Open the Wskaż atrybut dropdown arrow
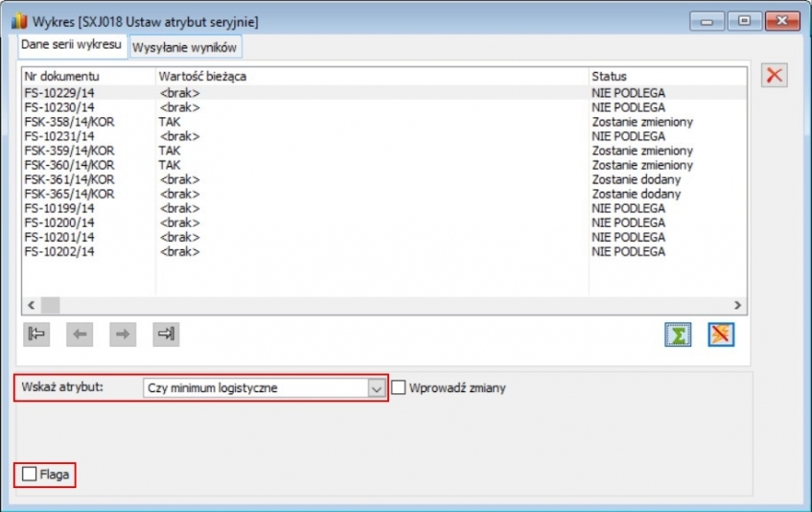The height and width of the screenshot is (512, 812). coord(377,388)
